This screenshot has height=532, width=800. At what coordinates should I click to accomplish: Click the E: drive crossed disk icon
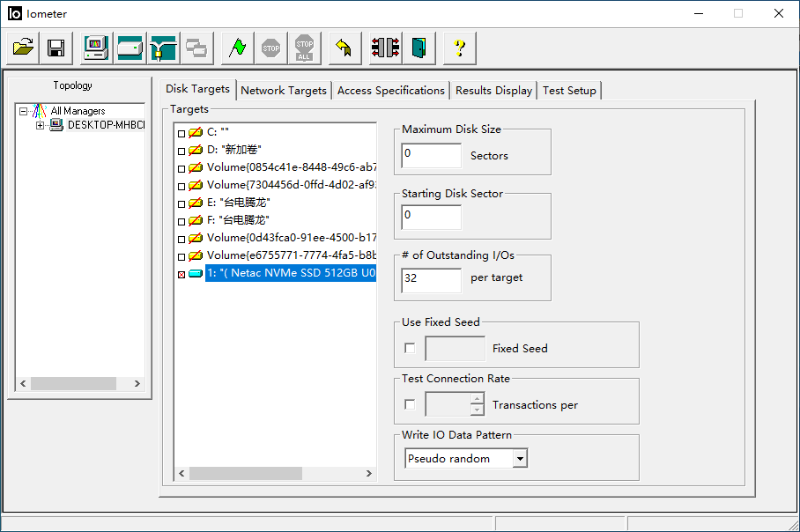click(x=196, y=203)
